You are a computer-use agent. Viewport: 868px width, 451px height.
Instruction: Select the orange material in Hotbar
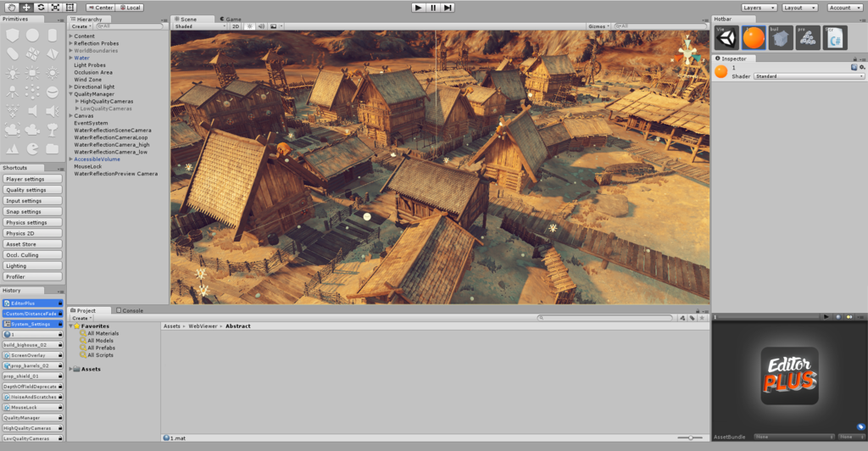(754, 37)
